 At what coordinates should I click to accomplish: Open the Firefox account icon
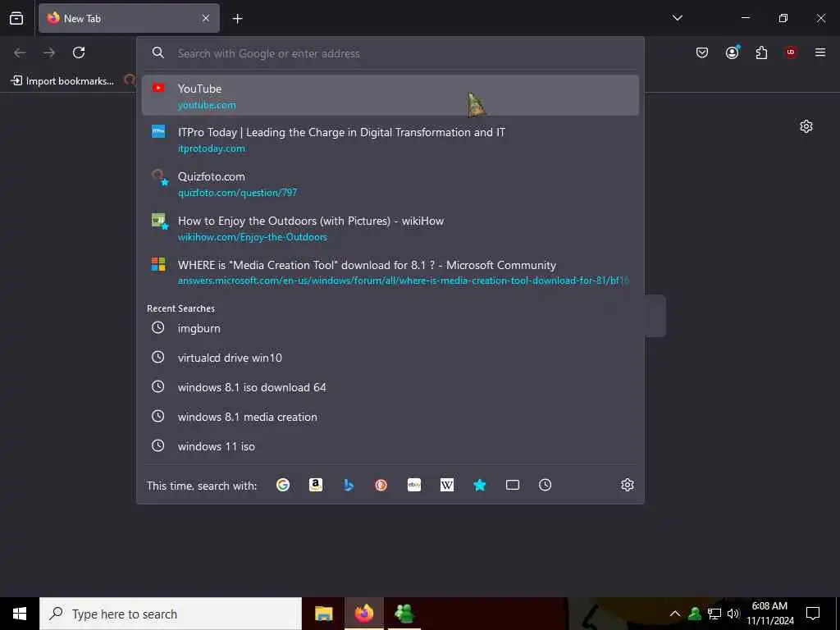[x=733, y=52]
